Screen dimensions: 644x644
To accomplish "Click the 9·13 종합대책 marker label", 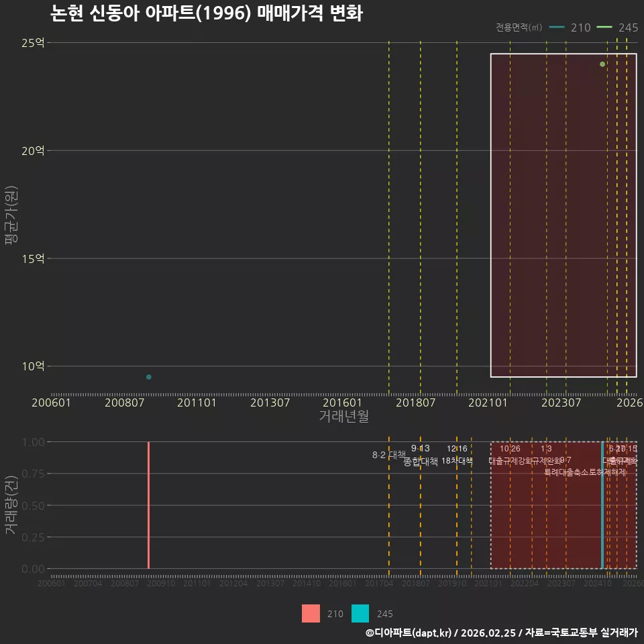I will point(421,455).
